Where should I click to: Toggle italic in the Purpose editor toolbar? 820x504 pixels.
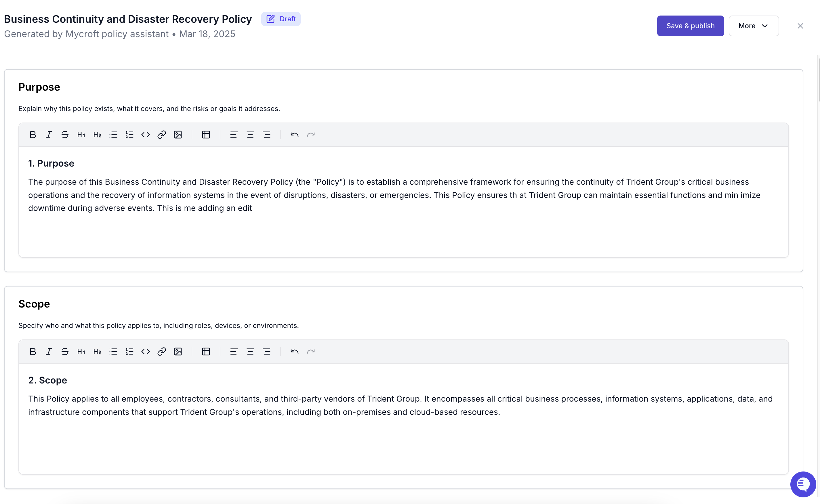click(49, 135)
